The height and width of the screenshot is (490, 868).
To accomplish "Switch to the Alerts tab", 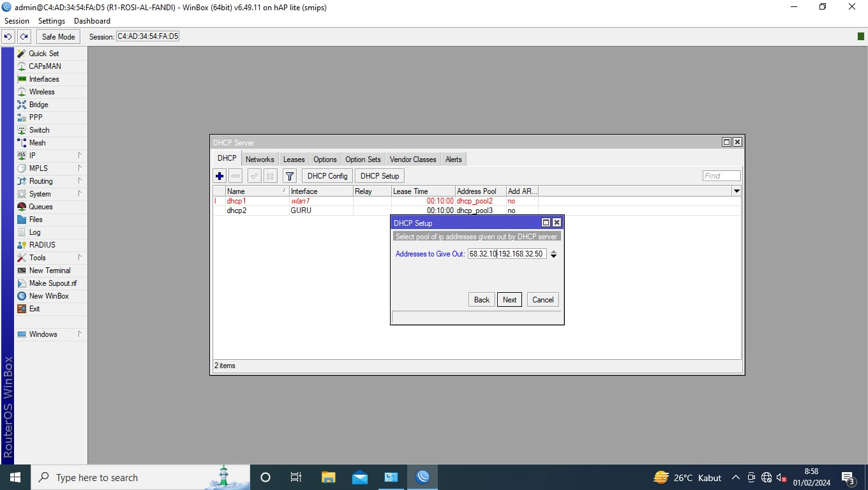I will 454,160.
